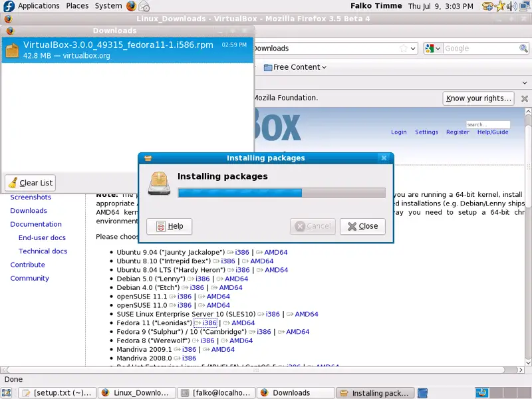This screenshot has width=532, height=399.
Task: Download Fedora 8 Werewolf AMD64 package
Action: tap(241, 340)
